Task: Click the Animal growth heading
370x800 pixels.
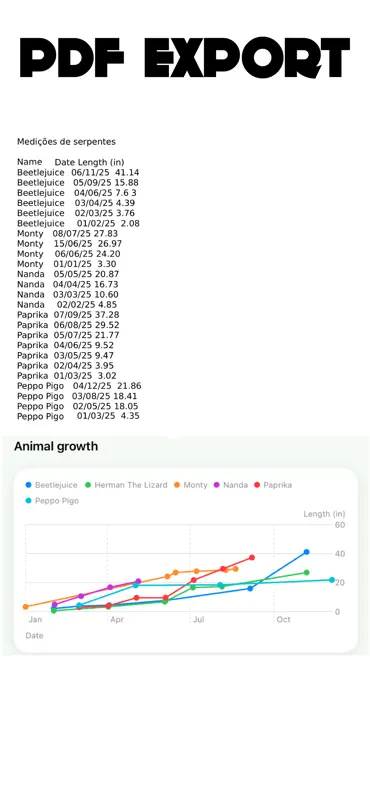Action: [56, 446]
